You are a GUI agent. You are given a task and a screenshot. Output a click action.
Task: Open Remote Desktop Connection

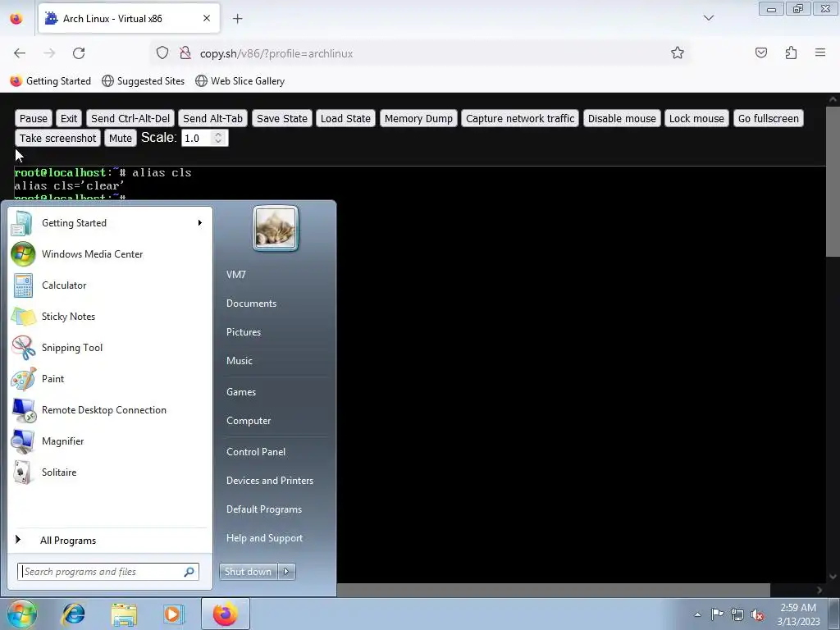click(110, 410)
